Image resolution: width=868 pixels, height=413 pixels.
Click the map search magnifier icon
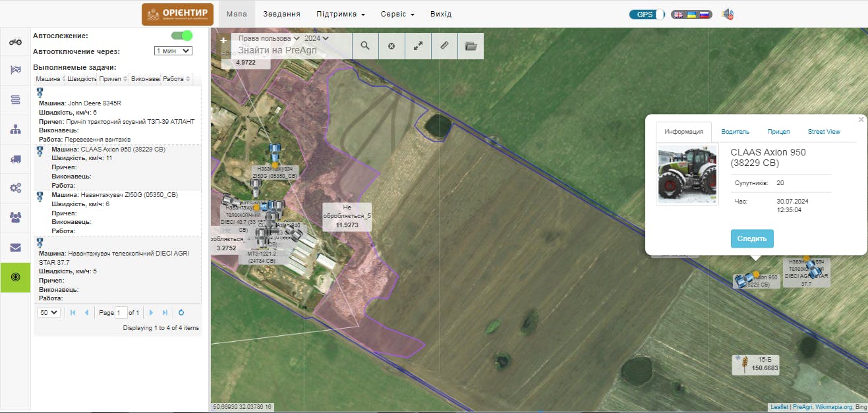click(x=364, y=46)
